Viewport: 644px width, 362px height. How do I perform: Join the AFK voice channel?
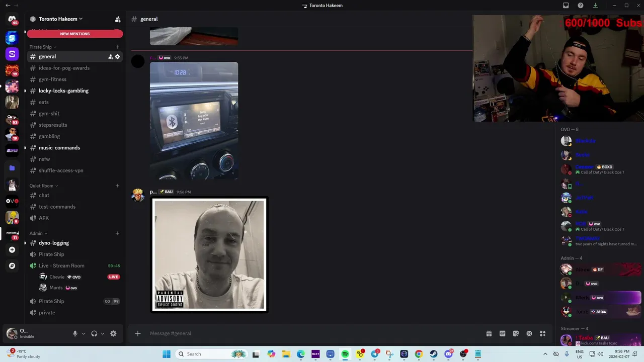[x=75, y=218]
